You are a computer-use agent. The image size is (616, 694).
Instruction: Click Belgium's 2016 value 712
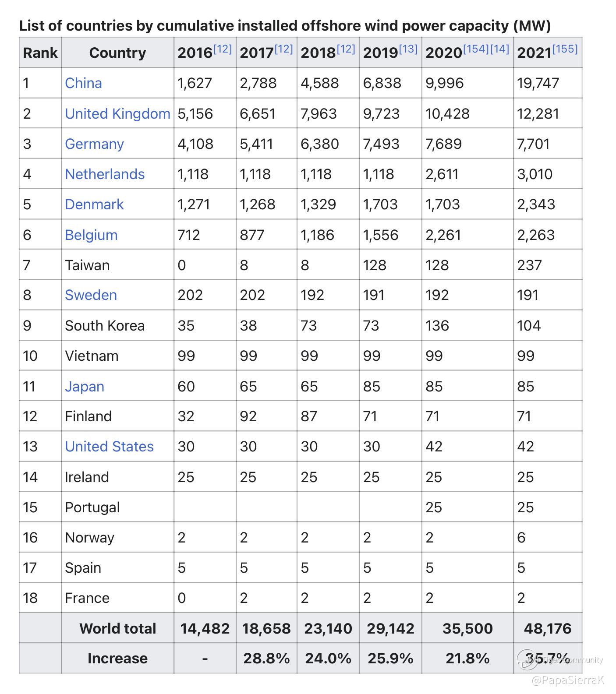(x=189, y=235)
